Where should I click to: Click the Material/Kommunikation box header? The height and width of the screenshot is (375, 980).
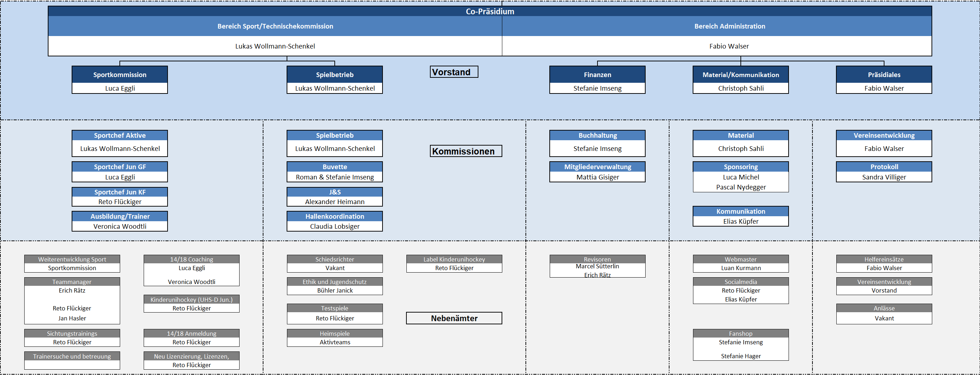pyautogui.click(x=740, y=75)
